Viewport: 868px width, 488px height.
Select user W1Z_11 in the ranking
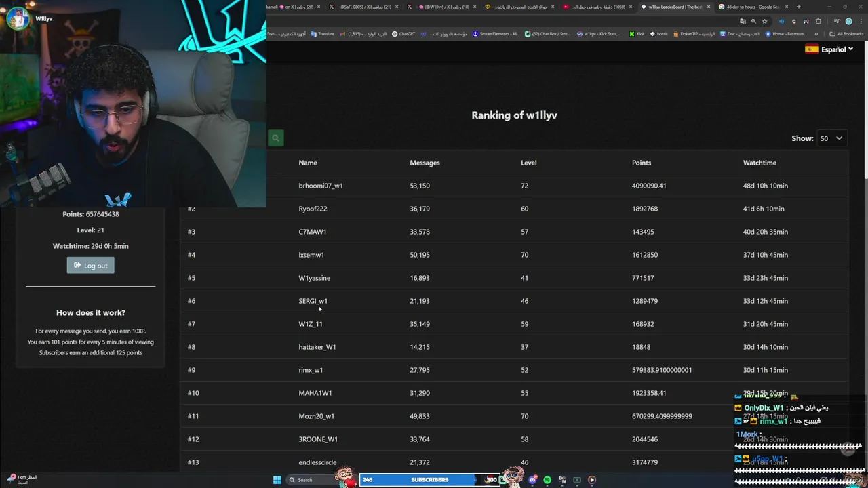tap(311, 324)
